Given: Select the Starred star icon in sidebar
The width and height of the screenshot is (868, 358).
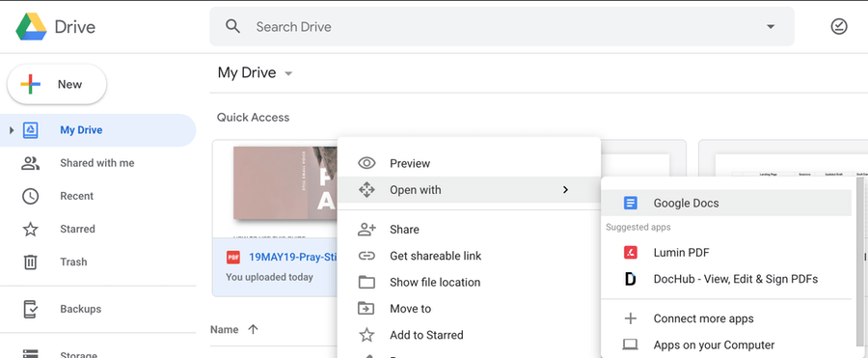Looking at the screenshot, I should point(30,229).
